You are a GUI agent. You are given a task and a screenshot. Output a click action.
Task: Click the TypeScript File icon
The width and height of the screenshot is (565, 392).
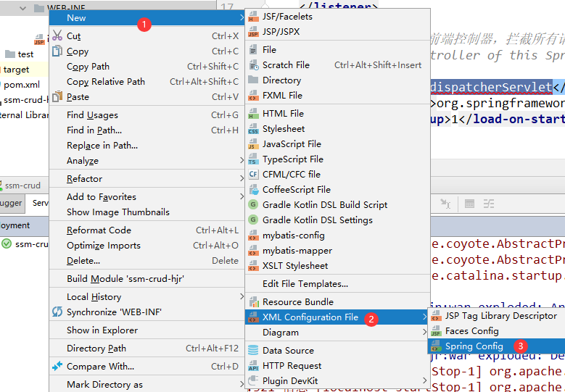253,159
